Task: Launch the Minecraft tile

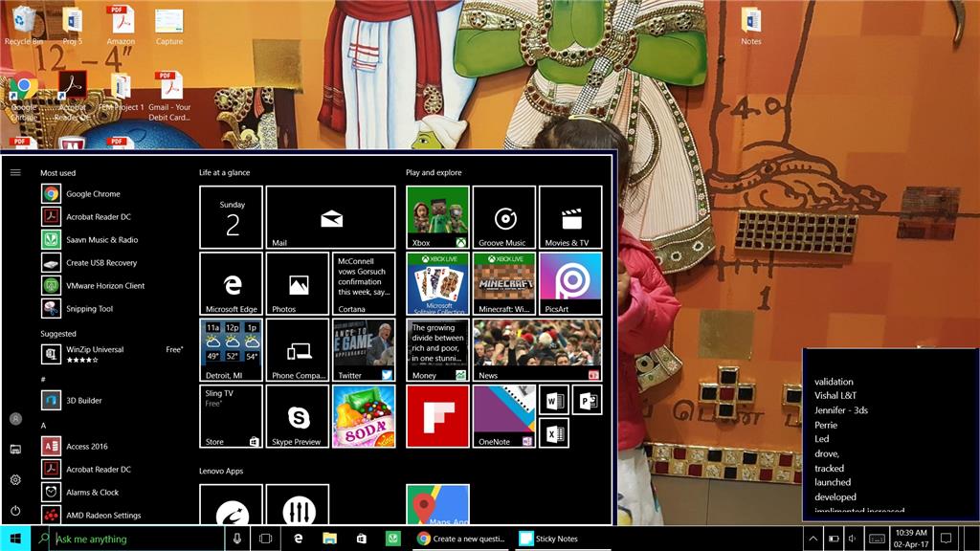Action: 503,283
